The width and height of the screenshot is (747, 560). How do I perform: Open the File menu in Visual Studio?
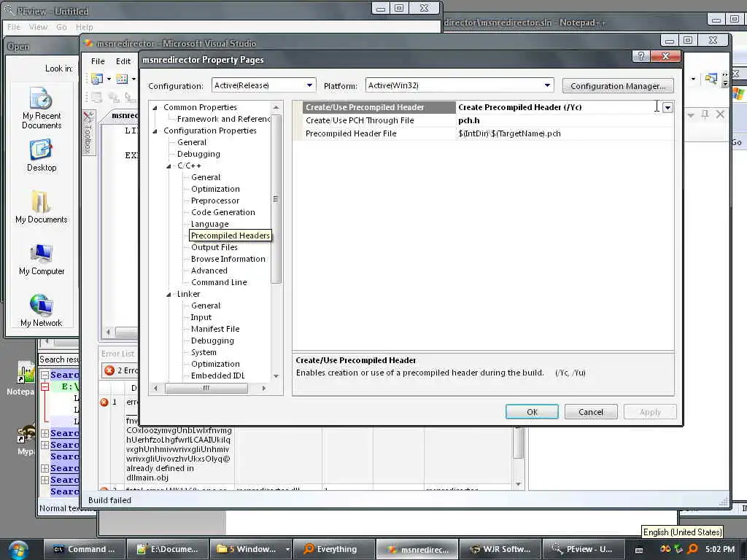[x=98, y=61]
